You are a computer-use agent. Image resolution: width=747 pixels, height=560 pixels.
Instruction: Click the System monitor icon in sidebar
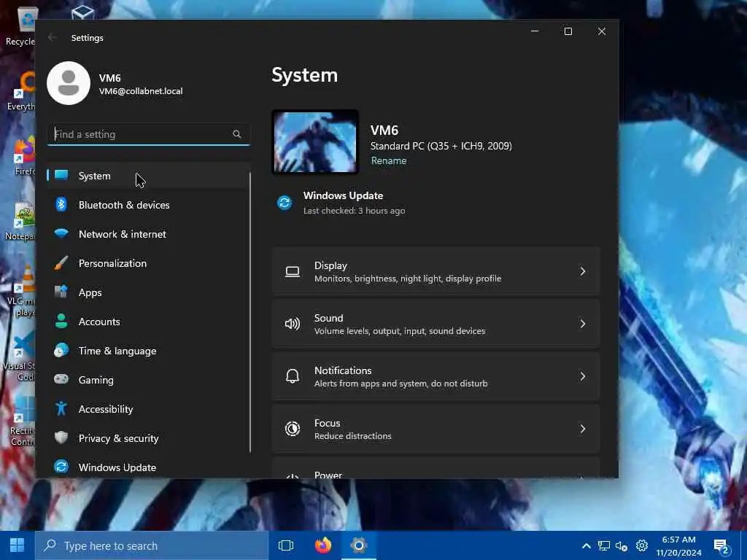pyautogui.click(x=61, y=175)
